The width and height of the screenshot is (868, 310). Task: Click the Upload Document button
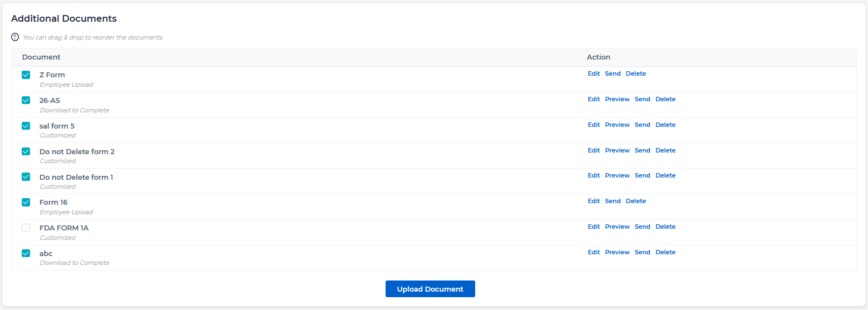[430, 289]
